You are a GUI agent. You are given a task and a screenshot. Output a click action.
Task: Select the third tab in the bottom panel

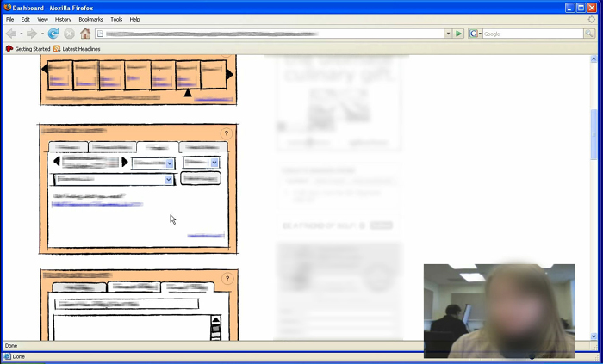point(188,287)
